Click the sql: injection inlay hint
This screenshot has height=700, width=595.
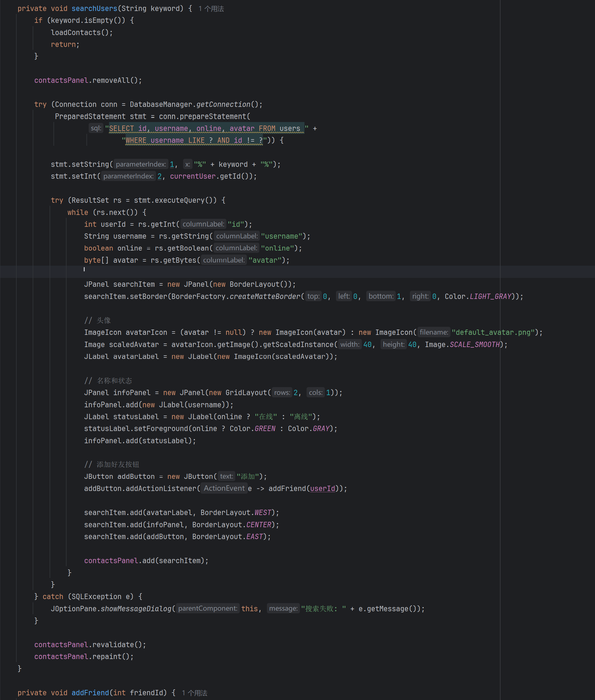(96, 129)
